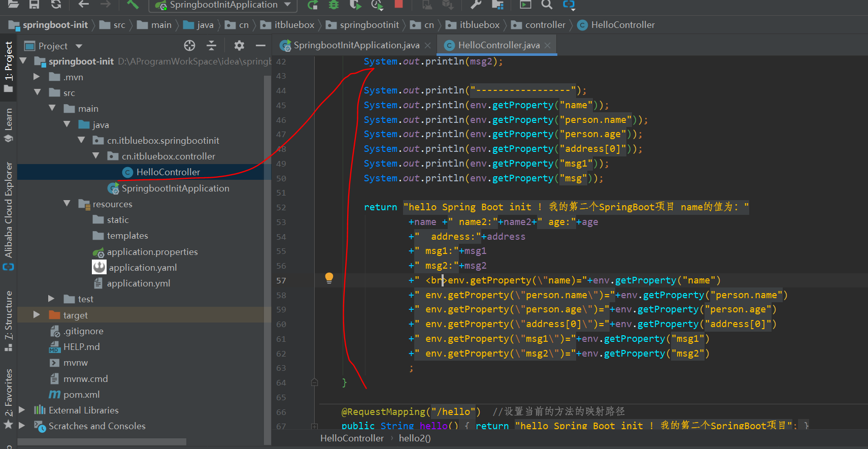The width and height of the screenshot is (868, 449).
Task: Click the green Rerun icon
Action: pyautogui.click(x=313, y=5)
